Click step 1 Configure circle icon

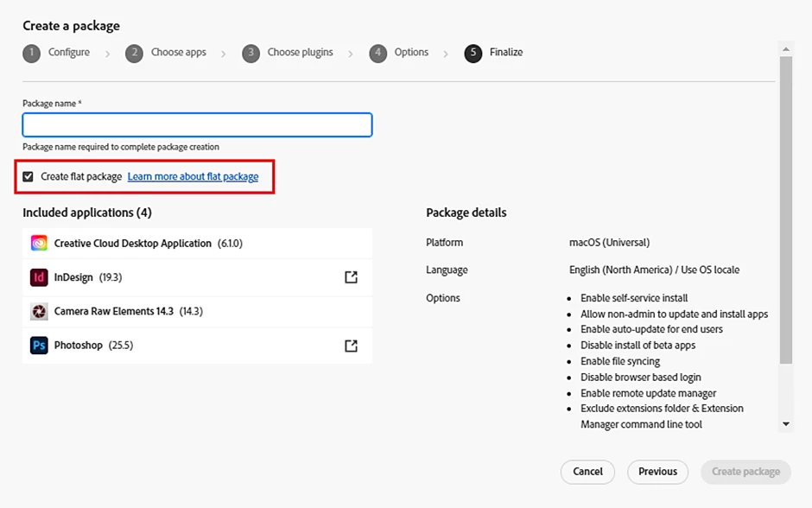click(32, 53)
